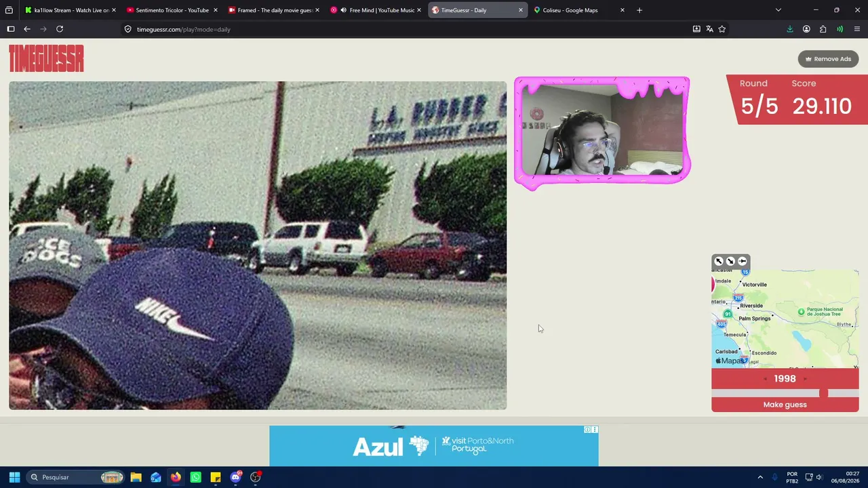Viewport: 868px width, 488px height.
Task: Open the workspaces menu icon
Action: coord(9,10)
